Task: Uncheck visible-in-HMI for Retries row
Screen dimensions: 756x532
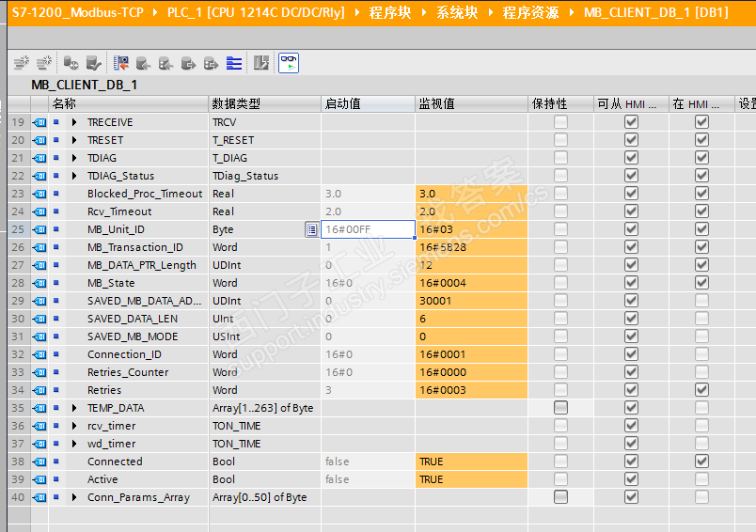Action: tap(701, 390)
